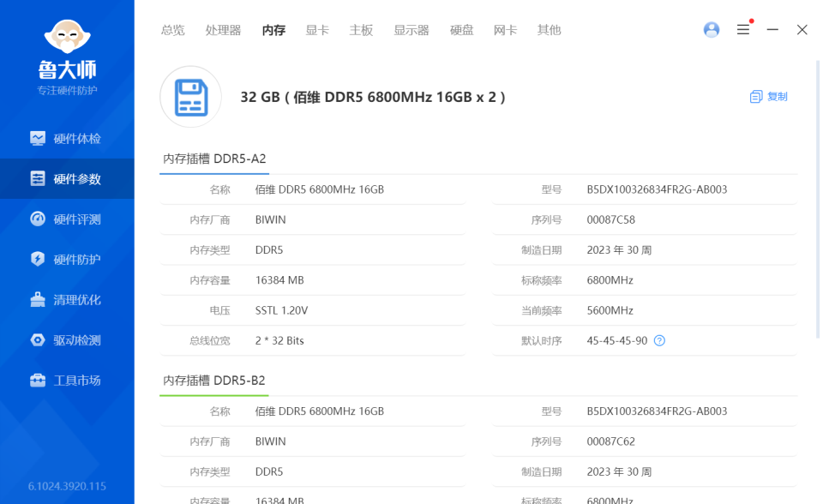823x504 pixels.
Task: Open the hamburger main menu
Action: [742, 30]
